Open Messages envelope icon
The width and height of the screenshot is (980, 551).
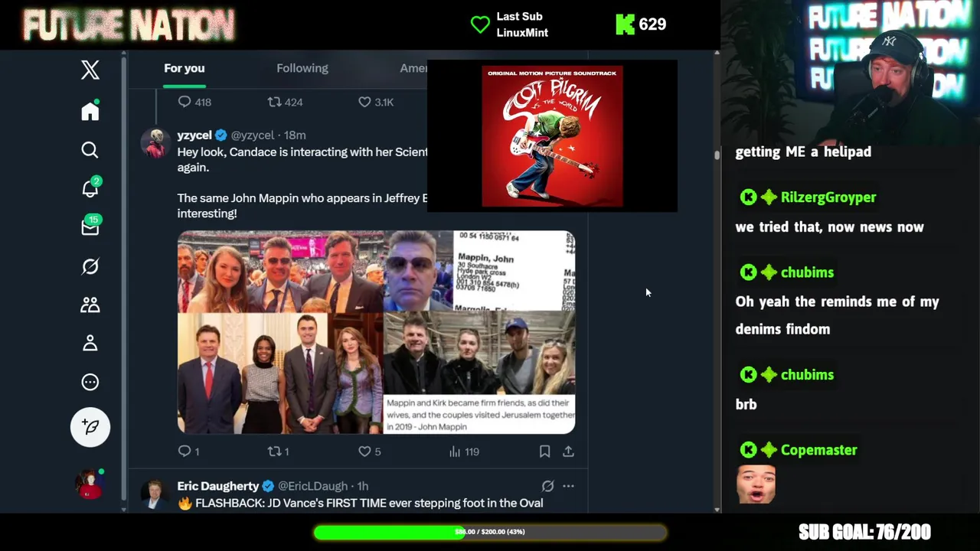point(90,227)
